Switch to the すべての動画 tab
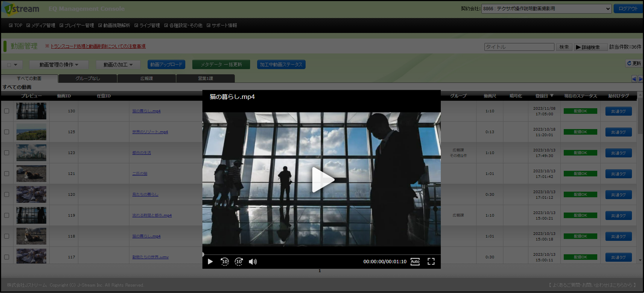644x293 pixels. point(29,78)
